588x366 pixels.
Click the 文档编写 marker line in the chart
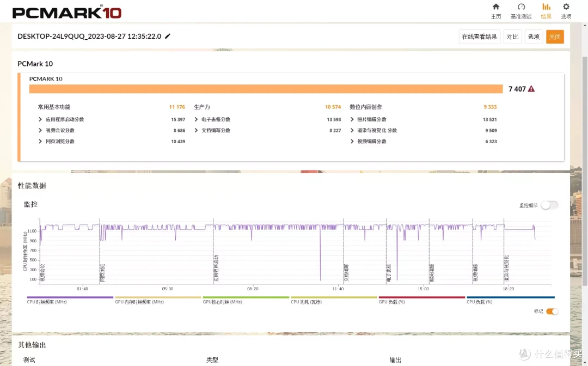(344, 251)
